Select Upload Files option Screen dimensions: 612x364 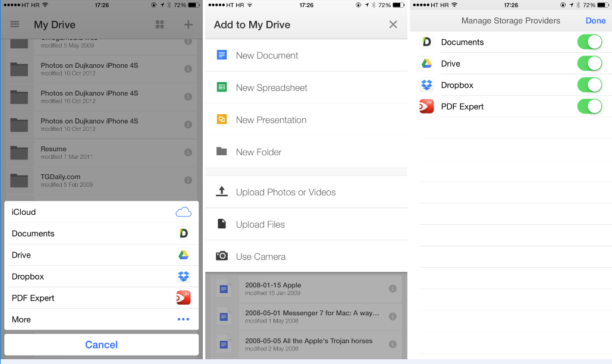306,224
